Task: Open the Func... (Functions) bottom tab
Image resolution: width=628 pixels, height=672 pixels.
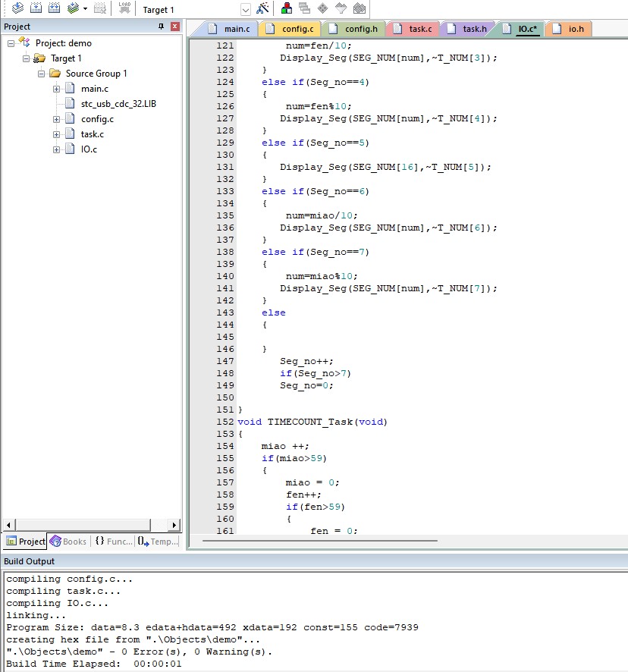Action: (114, 542)
